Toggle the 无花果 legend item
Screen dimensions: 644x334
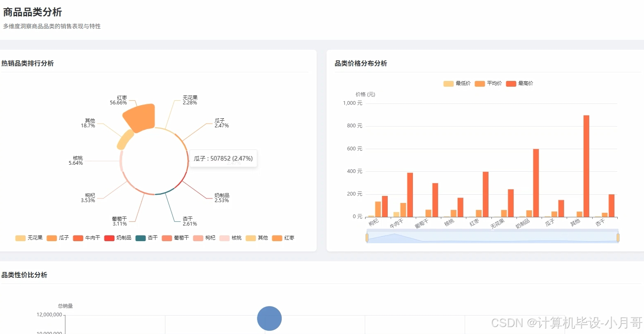click(29, 238)
